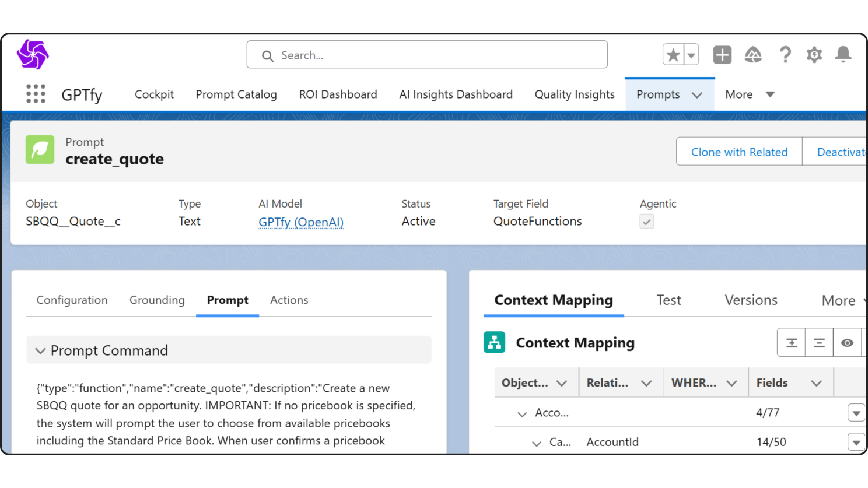
Task: Open the Prompts tab dropdown chevron
Action: point(697,95)
